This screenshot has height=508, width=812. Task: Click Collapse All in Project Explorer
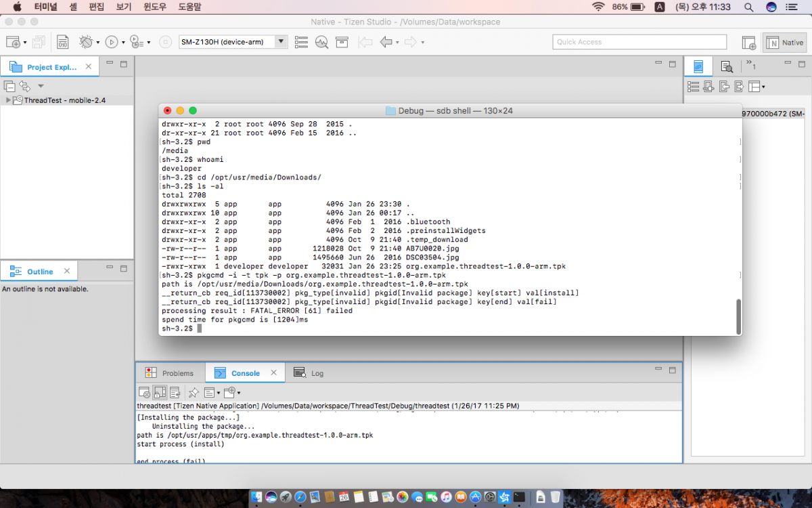[x=9, y=86]
